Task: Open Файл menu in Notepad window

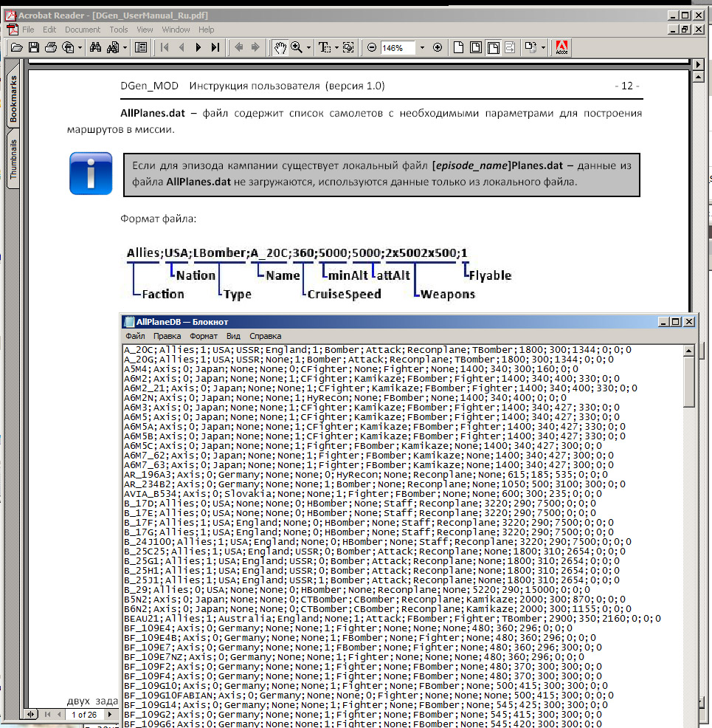Action: coord(135,336)
